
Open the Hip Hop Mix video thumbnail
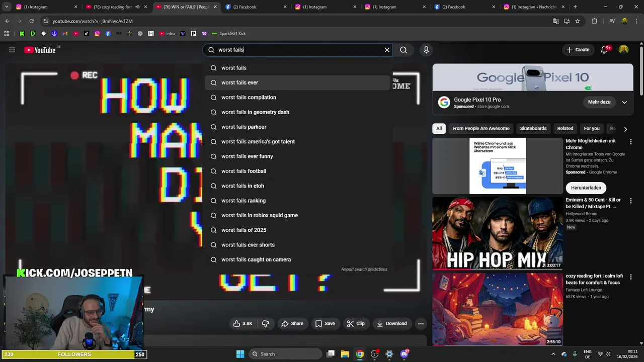click(498, 233)
